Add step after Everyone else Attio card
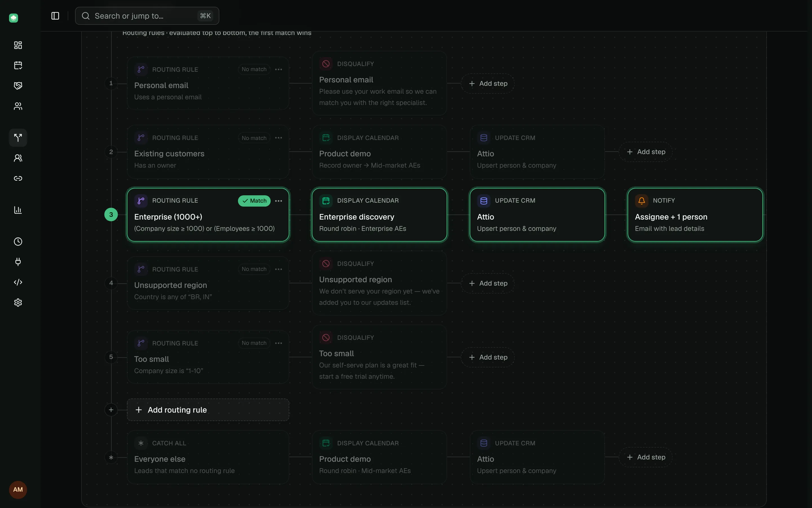 [x=646, y=457]
